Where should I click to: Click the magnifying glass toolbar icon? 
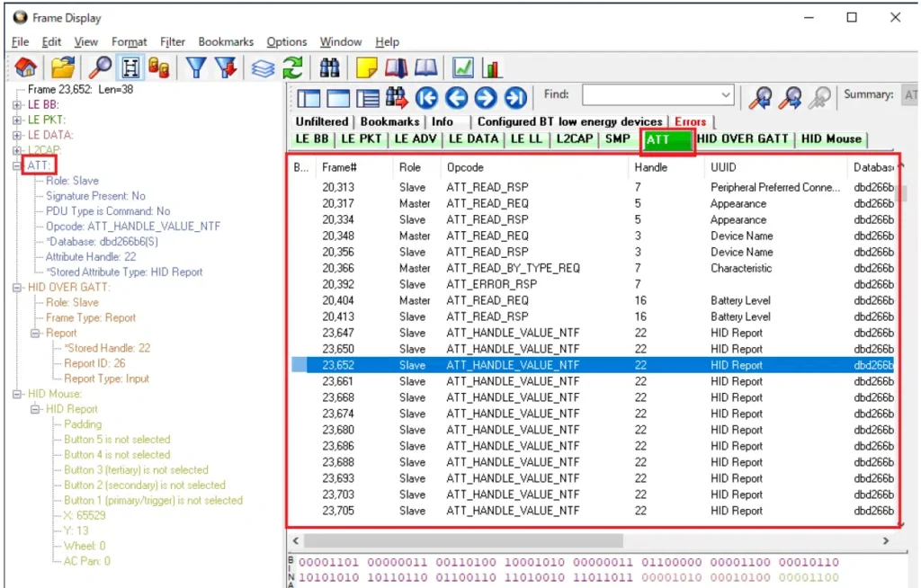point(99,67)
